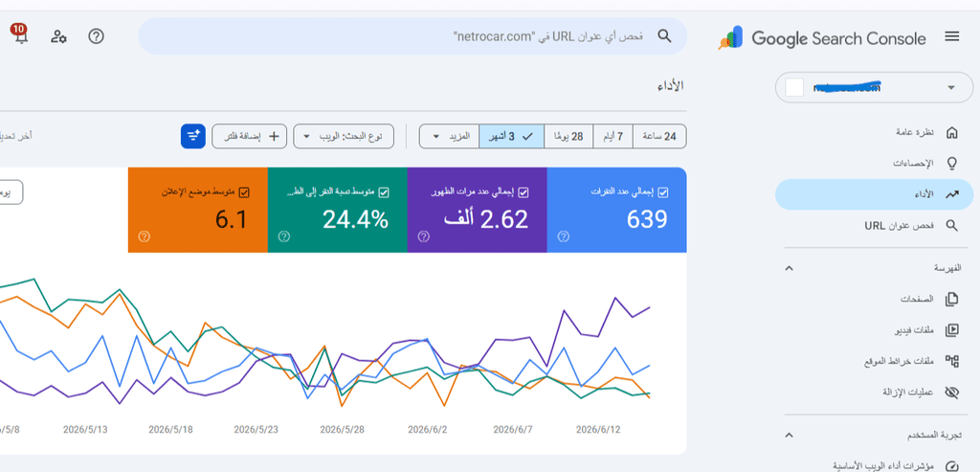Click the green 24.4% CTR card
980x472 pixels.
click(x=338, y=210)
